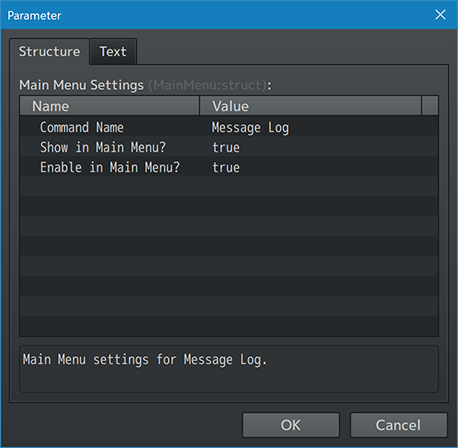Click the description box about Message Log

pos(229,369)
